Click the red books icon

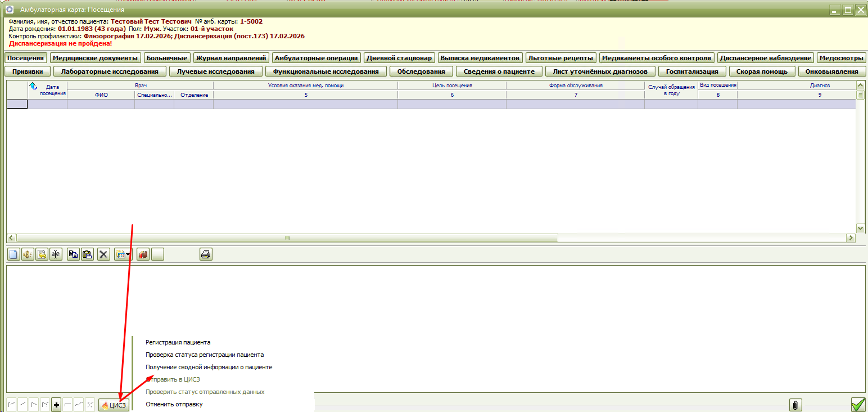point(143,254)
